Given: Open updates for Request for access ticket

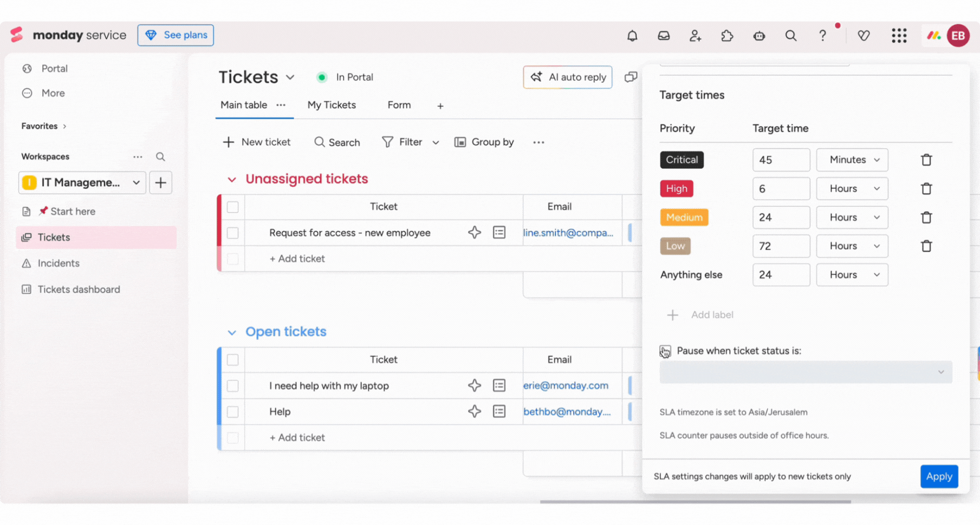Looking at the screenshot, I should coord(499,233).
